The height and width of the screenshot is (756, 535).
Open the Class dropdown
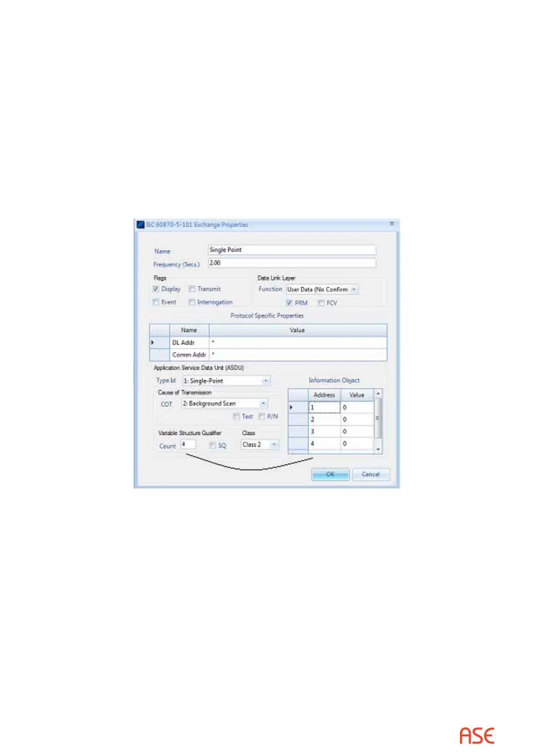pyautogui.click(x=274, y=444)
